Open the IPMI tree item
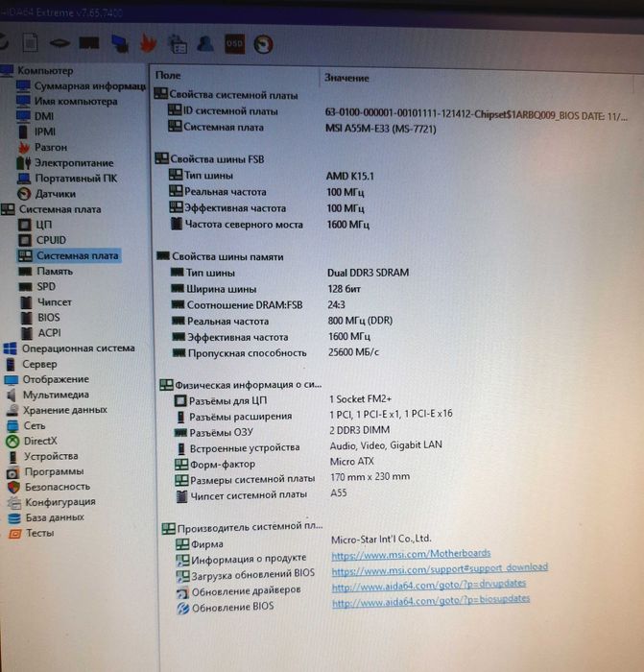The image size is (644, 672). pos(45,132)
